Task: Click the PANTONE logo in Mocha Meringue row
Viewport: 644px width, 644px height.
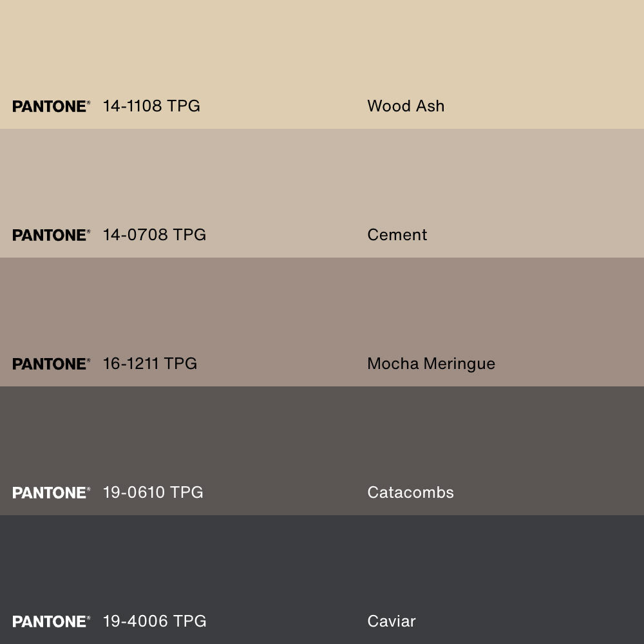Action: pos(51,364)
